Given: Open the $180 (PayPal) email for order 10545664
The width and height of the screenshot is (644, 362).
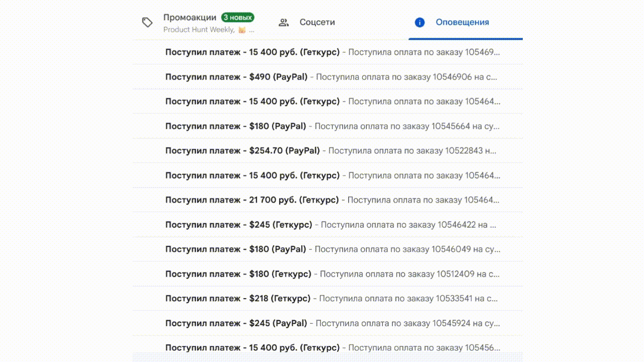Looking at the screenshot, I should click(x=328, y=126).
